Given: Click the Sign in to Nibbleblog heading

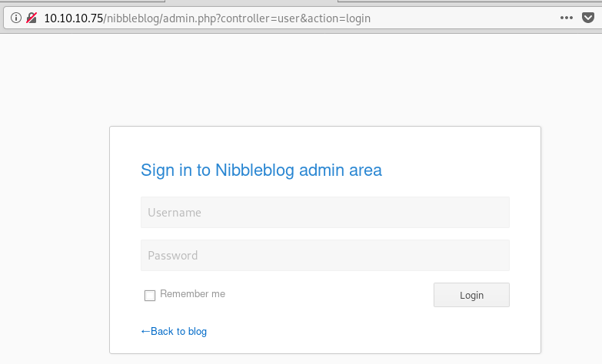Looking at the screenshot, I should [x=261, y=170].
